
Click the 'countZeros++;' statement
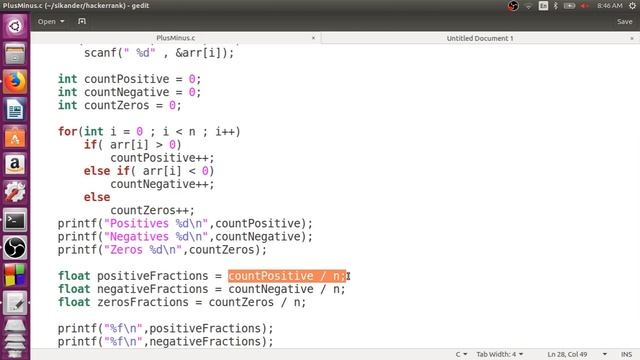(152, 211)
